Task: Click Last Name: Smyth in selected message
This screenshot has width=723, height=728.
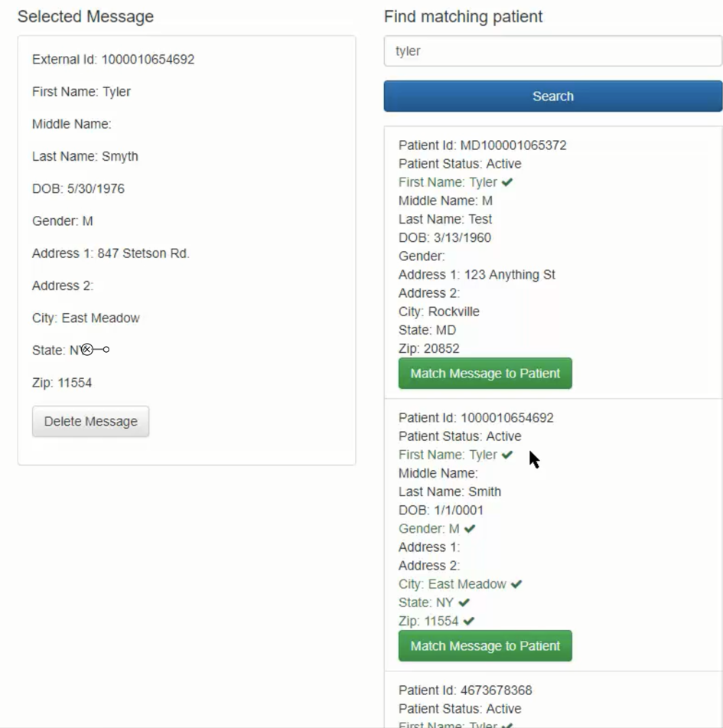Action: point(85,156)
